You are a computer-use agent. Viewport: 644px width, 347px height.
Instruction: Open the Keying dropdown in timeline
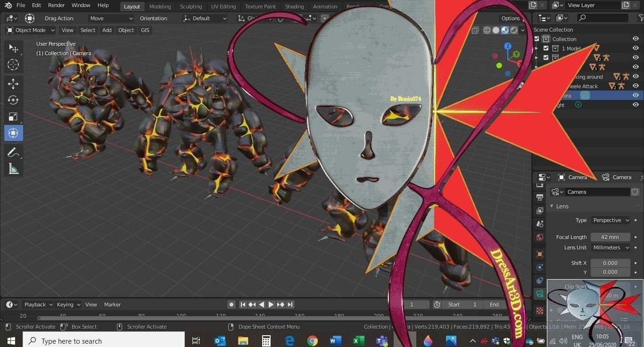(68, 305)
